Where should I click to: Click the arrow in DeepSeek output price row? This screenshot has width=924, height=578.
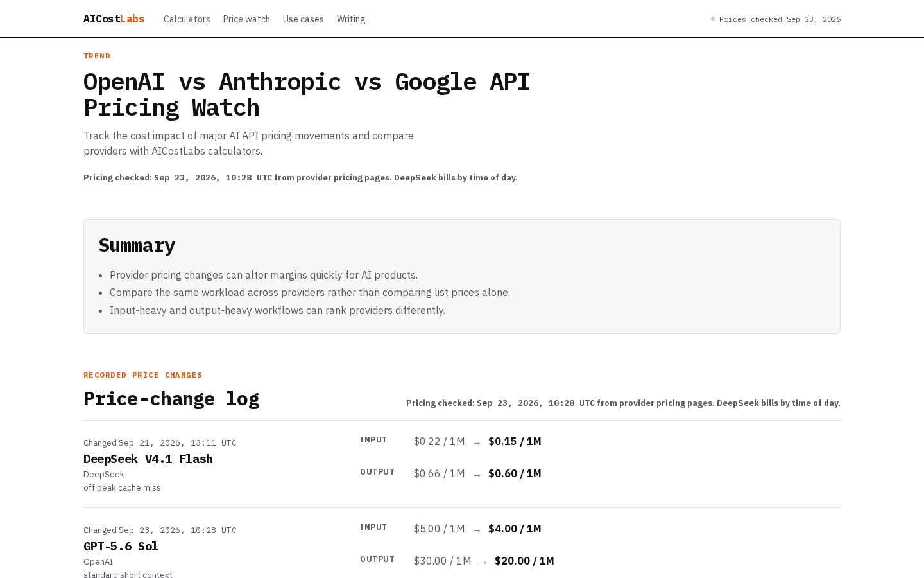click(477, 475)
